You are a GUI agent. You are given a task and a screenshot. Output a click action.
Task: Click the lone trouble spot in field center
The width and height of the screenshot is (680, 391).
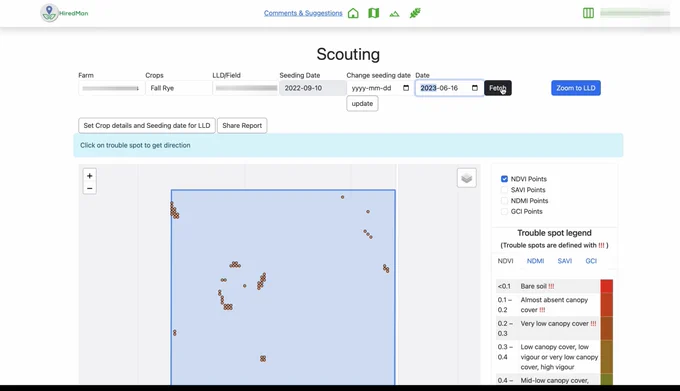tap(245, 286)
